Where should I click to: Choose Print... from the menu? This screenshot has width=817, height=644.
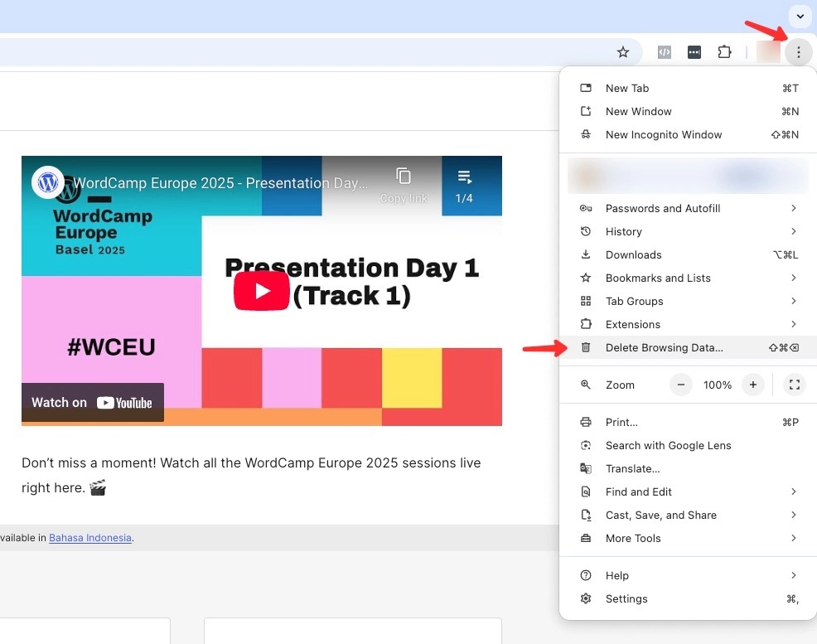point(689,422)
